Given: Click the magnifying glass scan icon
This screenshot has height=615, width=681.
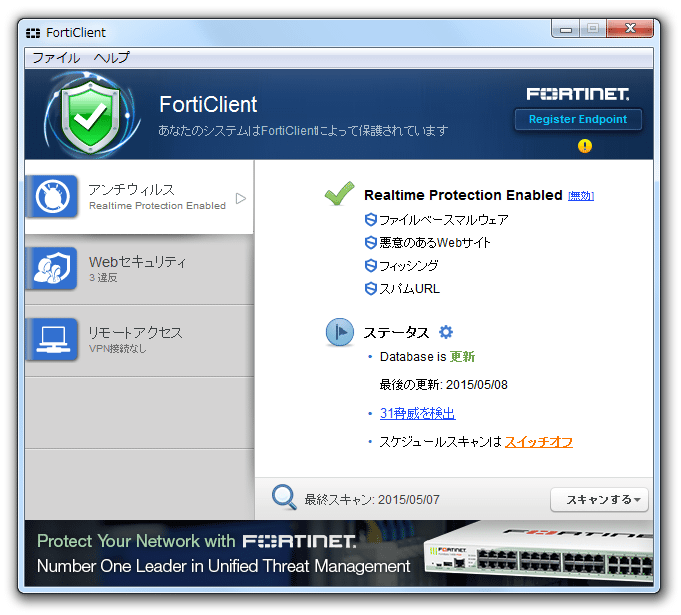Looking at the screenshot, I should point(284,497).
